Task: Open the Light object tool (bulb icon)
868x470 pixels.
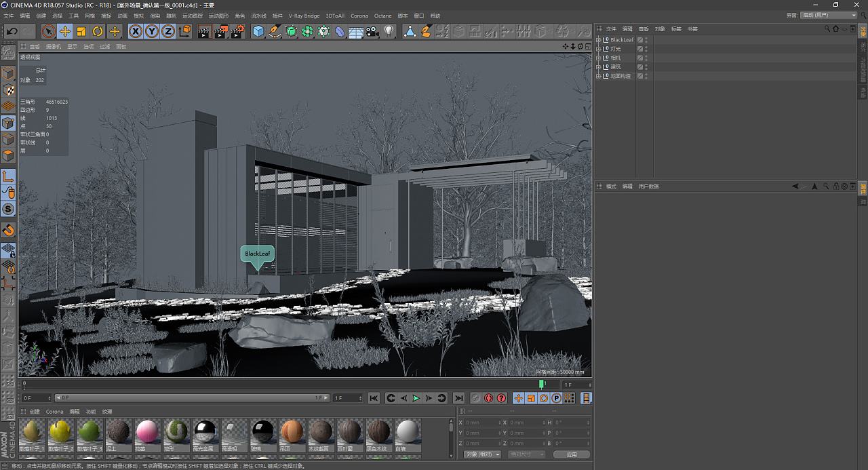Action: click(389, 31)
